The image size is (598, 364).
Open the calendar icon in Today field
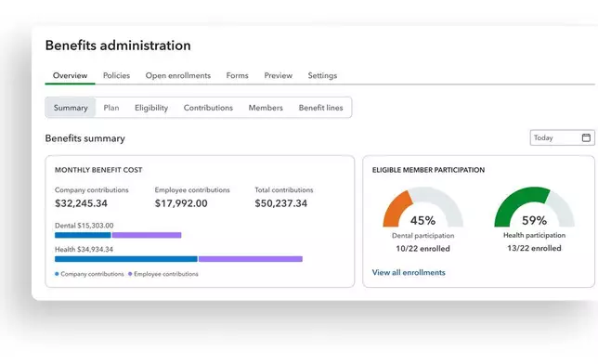(x=586, y=137)
